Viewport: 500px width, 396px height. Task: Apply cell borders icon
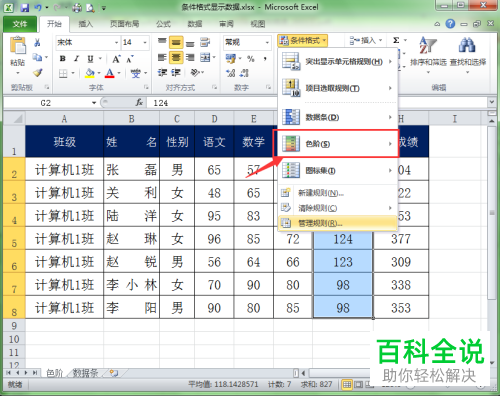click(x=63, y=73)
